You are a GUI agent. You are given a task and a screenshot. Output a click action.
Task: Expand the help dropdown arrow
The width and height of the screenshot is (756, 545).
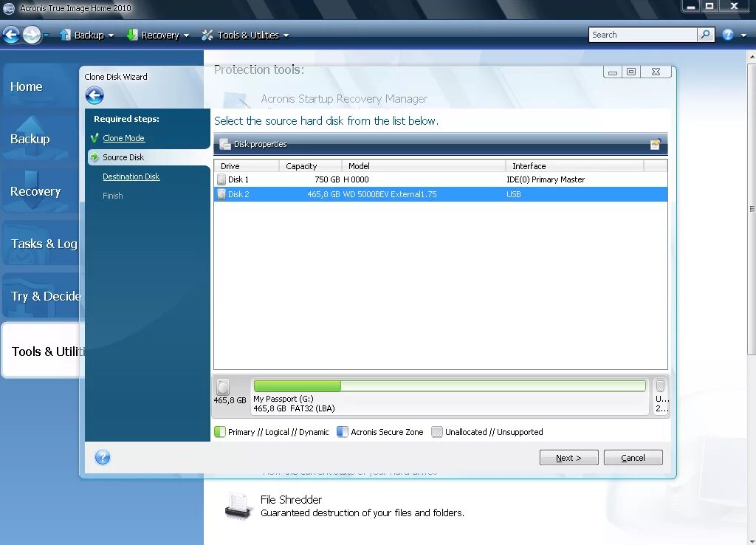tap(743, 35)
